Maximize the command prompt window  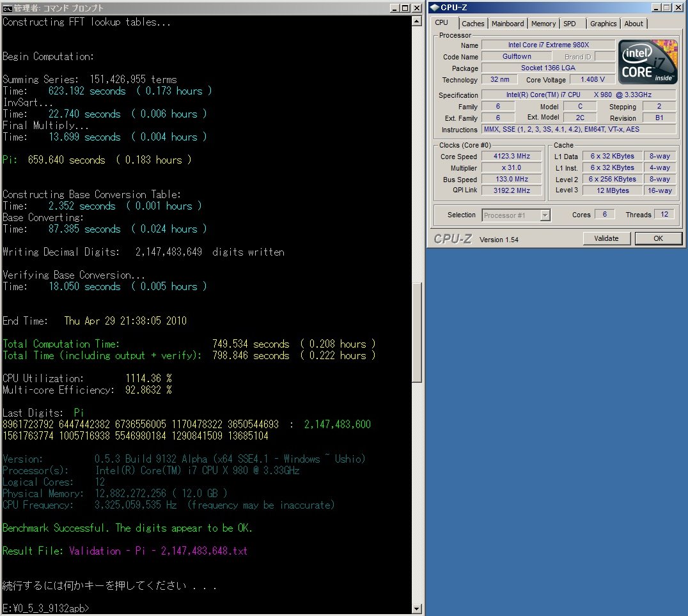click(x=405, y=8)
